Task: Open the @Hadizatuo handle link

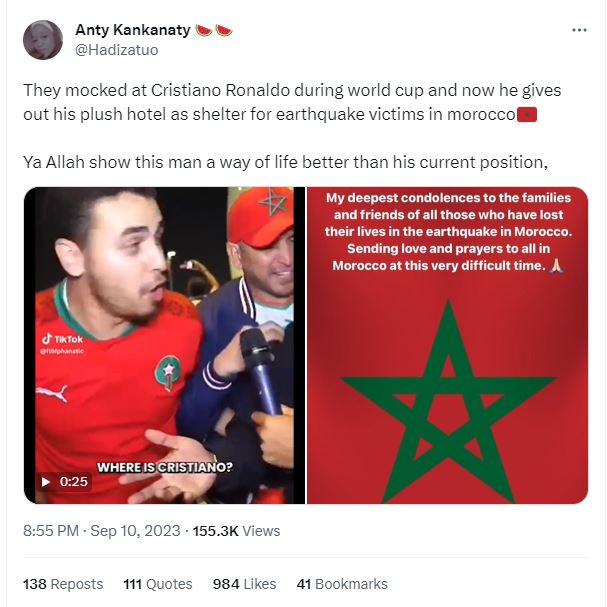Action: point(117,50)
